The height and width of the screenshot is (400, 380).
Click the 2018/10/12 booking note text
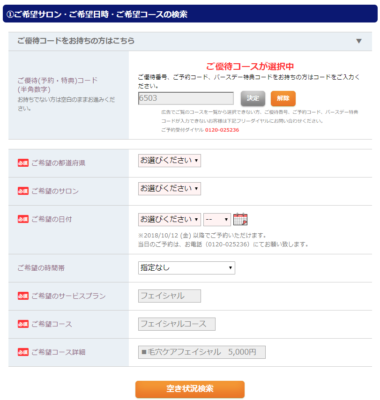point(202,235)
